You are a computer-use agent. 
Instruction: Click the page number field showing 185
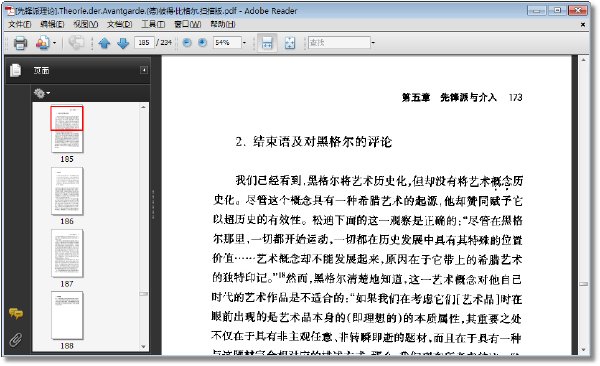(x=144, y=42)
